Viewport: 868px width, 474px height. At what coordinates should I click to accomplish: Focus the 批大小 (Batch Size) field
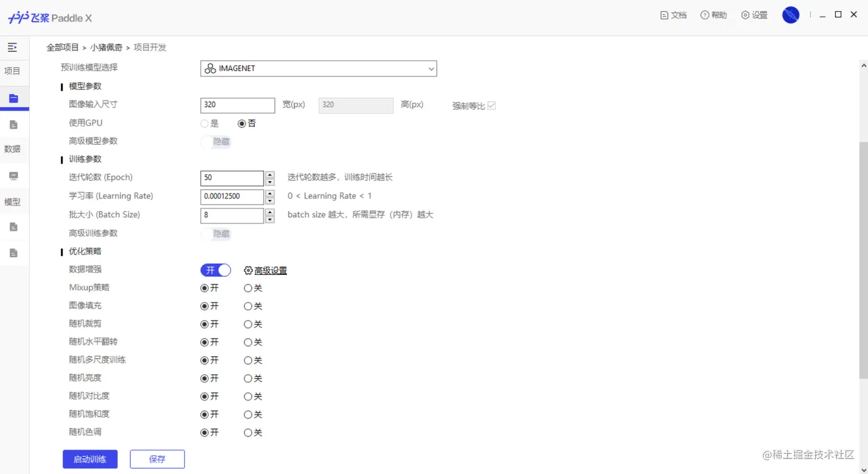click(x=232, y=215)
